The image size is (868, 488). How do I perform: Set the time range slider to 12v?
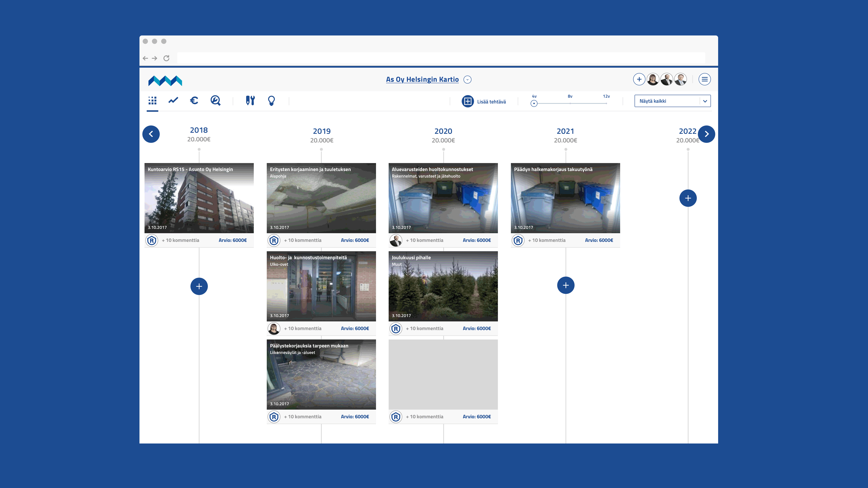tap(606, 103)
